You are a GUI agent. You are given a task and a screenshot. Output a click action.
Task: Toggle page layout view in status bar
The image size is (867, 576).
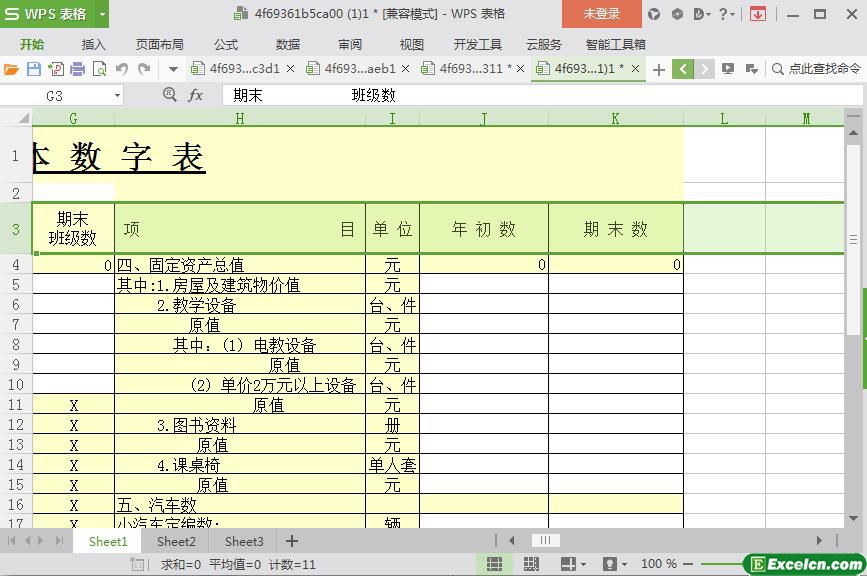tap(532, 564)
